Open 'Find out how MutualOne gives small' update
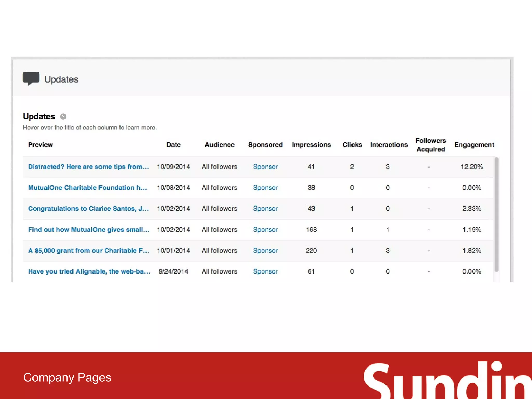The height and width of the screenshot is (399, 532). 89,230
